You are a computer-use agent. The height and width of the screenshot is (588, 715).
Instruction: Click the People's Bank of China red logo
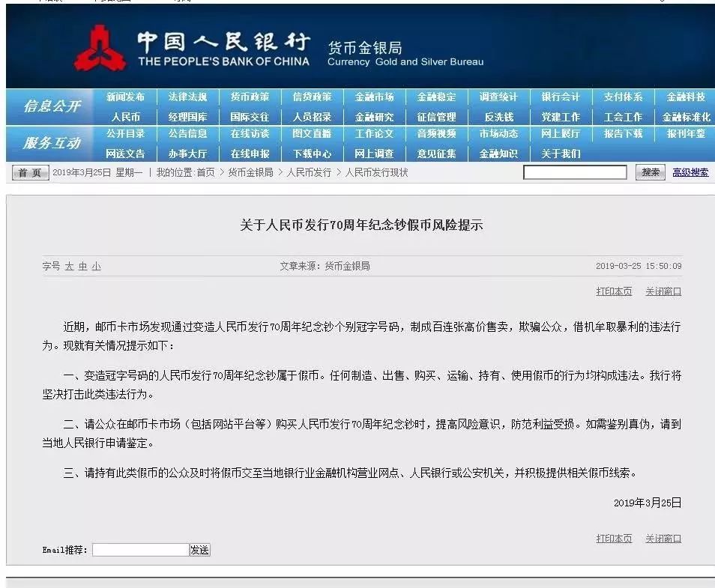pyautogui.click(x=100, y=49)
